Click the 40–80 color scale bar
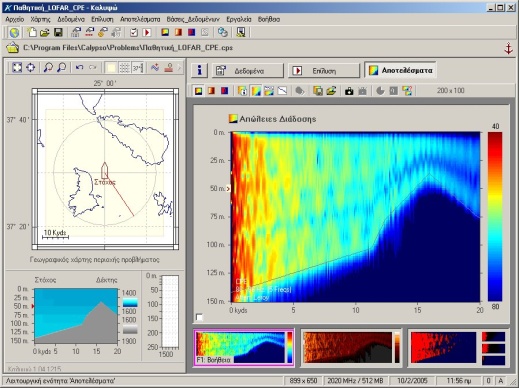519x388 pixels. pyautogui.click(x=495, y=217)
